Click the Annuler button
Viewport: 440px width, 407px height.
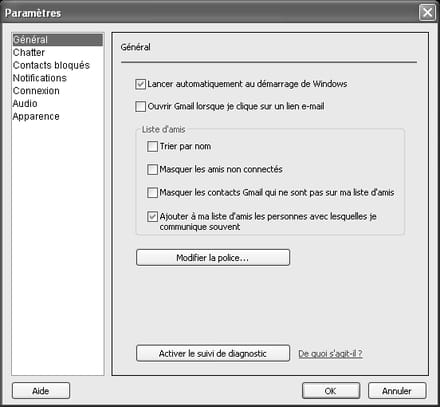click(x=397, y=391)
